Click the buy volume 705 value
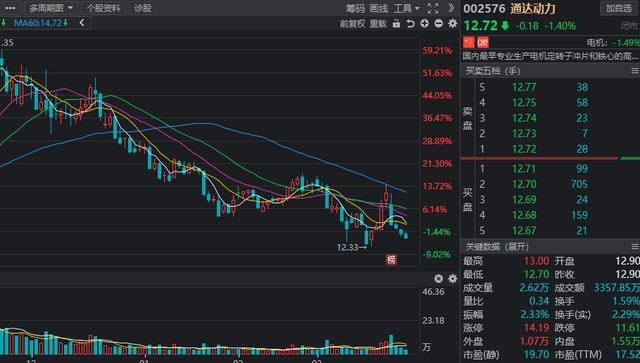Viewport: 640px width, 363px height. [x=579, y=184]
